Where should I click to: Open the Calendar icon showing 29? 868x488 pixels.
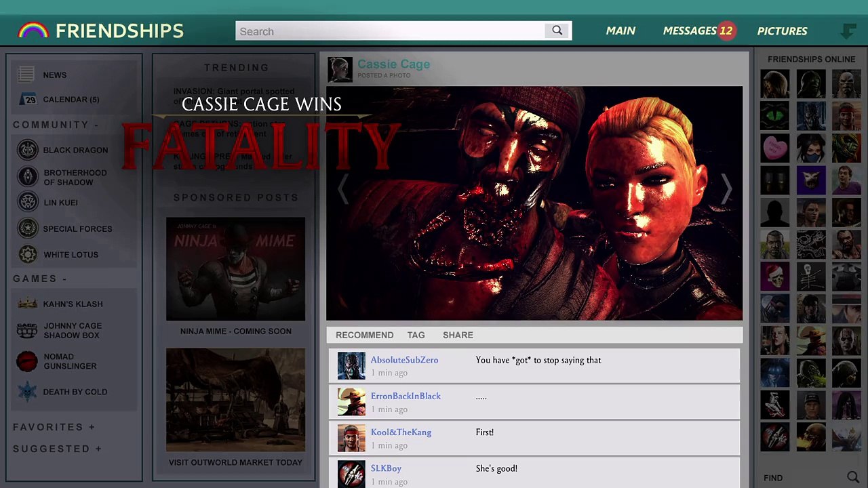28,99
